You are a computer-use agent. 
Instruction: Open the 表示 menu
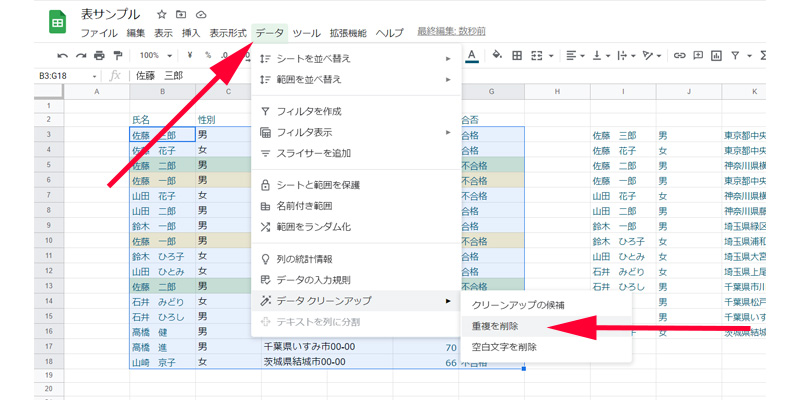[164, 33]
